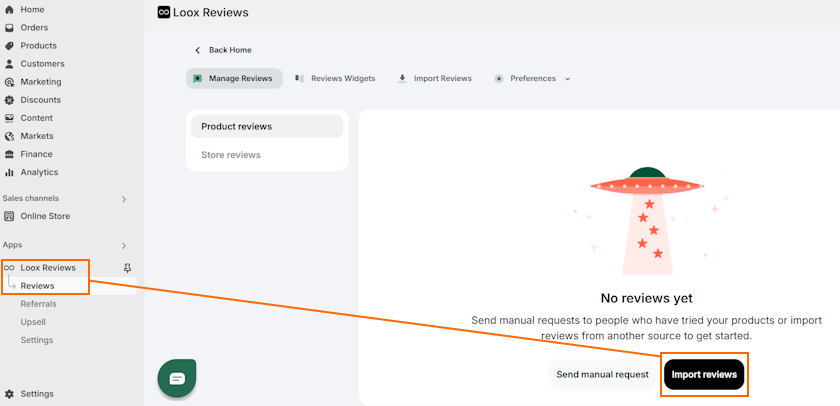Click the Marketing target icon
This screenshot has width=840, height=406.
coord(9,82)
